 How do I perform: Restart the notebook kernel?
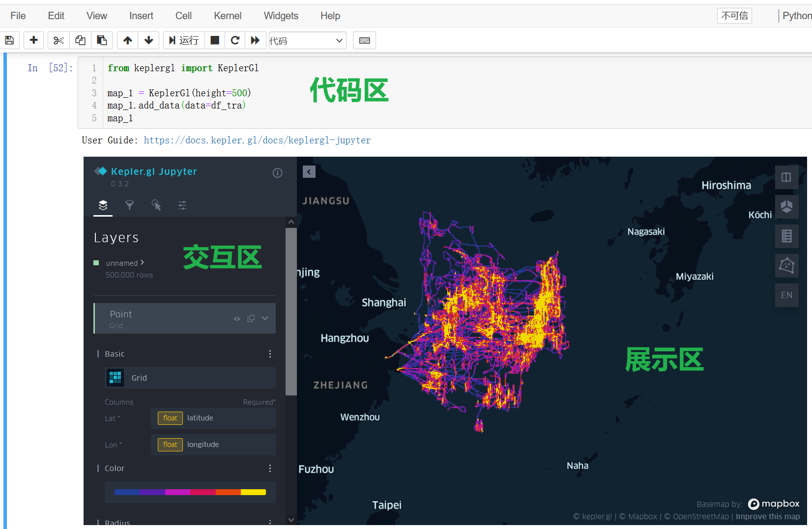[x=235, y=40]
